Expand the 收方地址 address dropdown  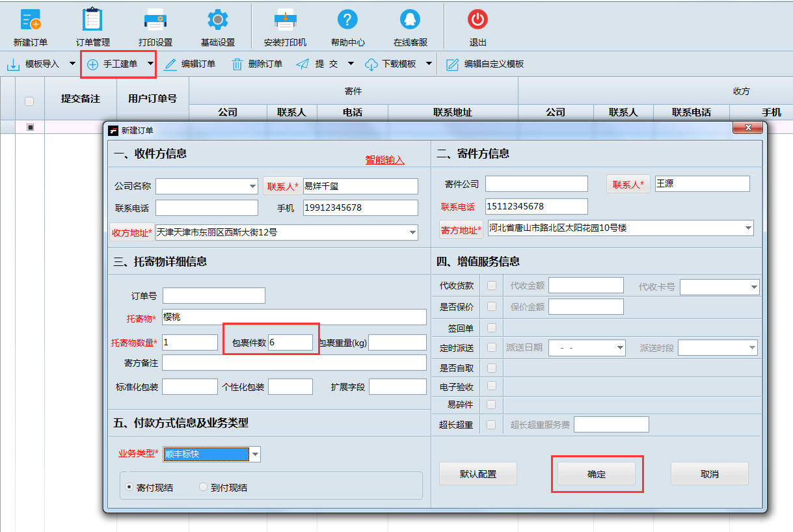412,232
